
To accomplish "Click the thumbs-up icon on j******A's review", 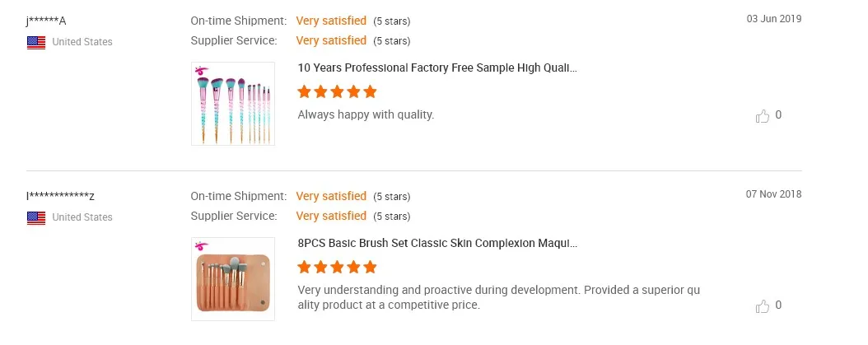I will [763, 116].
